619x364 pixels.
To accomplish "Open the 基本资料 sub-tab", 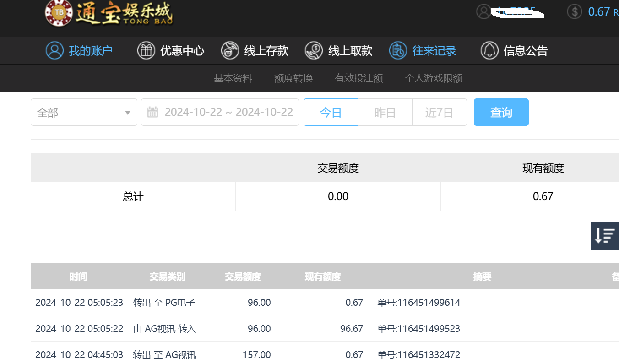I will point(233,78).
